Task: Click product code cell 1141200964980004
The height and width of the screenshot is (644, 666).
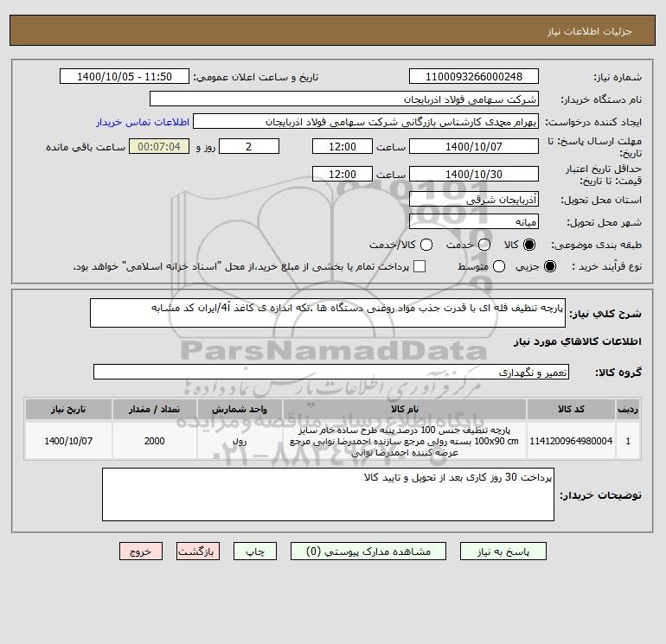Action: coord(571,441)
